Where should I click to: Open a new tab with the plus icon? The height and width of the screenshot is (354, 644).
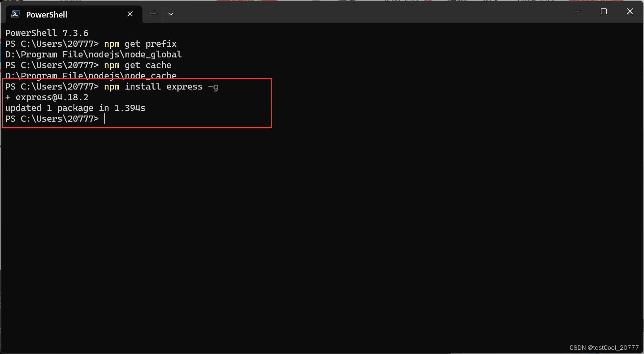click(x=153, y=14)
